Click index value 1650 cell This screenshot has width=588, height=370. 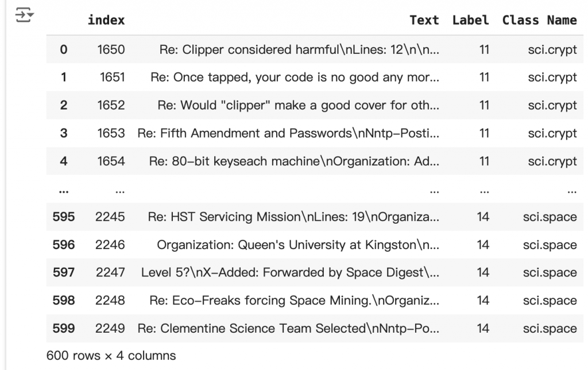click(x=111, y=49)
